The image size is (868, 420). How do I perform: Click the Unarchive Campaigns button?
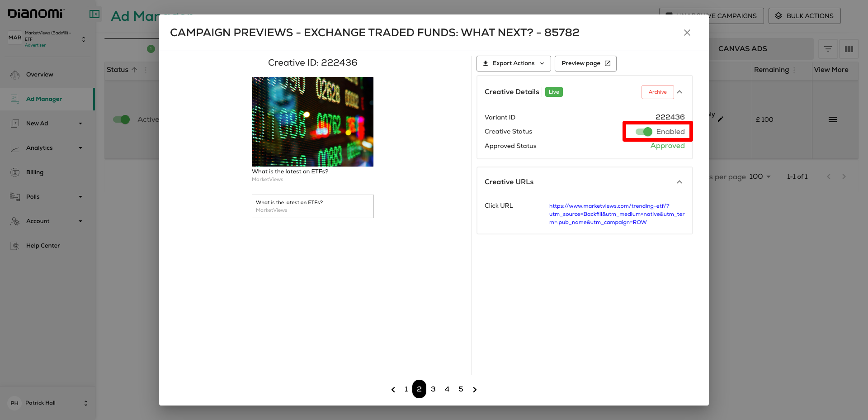(711, 16)
